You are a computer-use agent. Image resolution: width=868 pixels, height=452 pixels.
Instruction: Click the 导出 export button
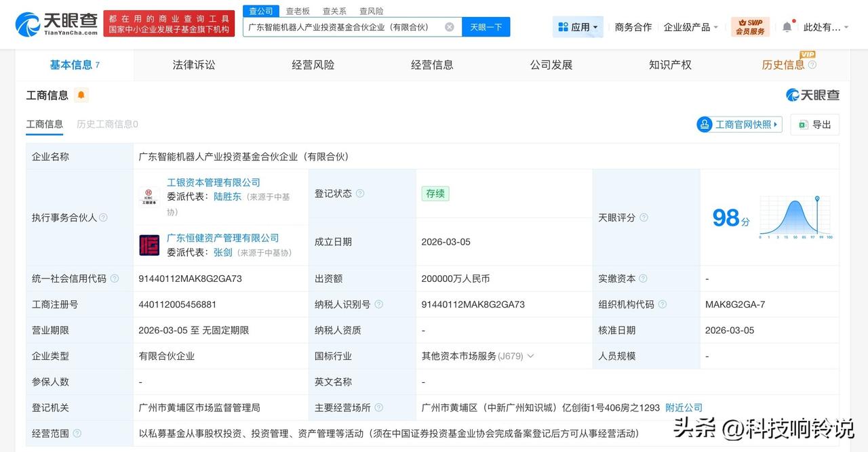pos(819,124)
